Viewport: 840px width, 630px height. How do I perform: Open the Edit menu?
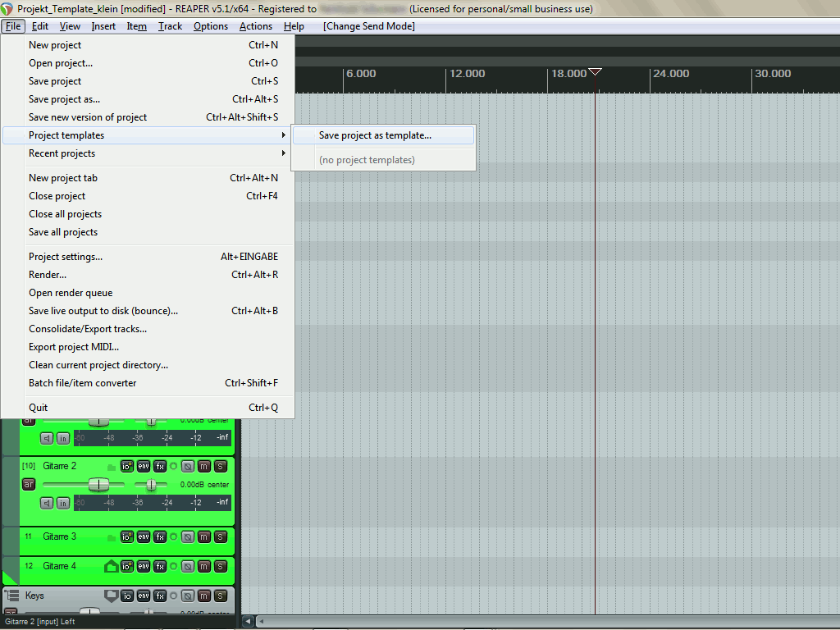pyautogui.click(x=39, y=26)
